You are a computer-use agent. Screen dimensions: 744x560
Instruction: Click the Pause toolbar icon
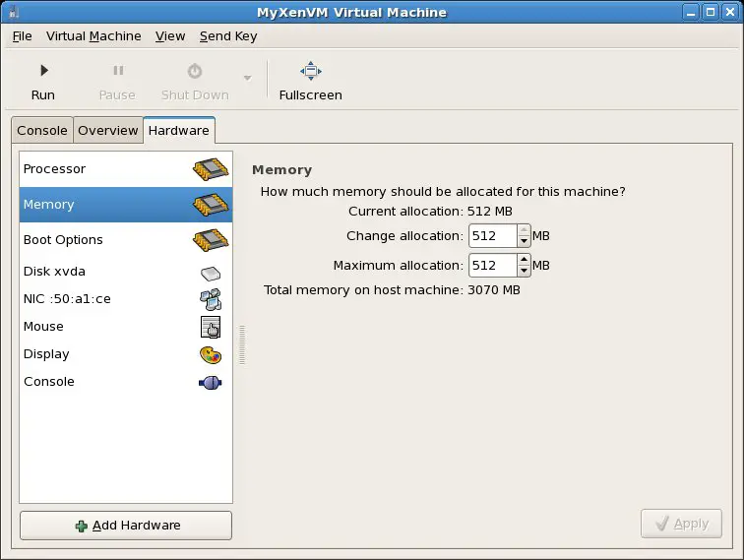(118, 71)
